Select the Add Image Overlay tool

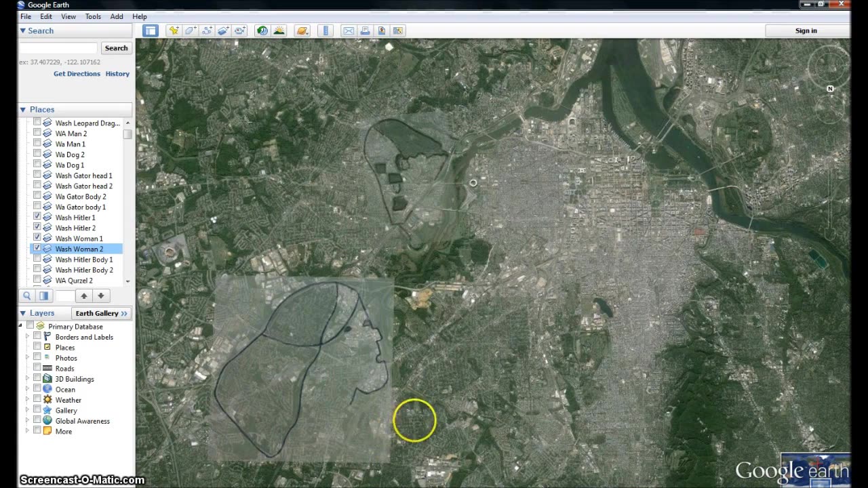pyautogui.click(x=223, y=30)
